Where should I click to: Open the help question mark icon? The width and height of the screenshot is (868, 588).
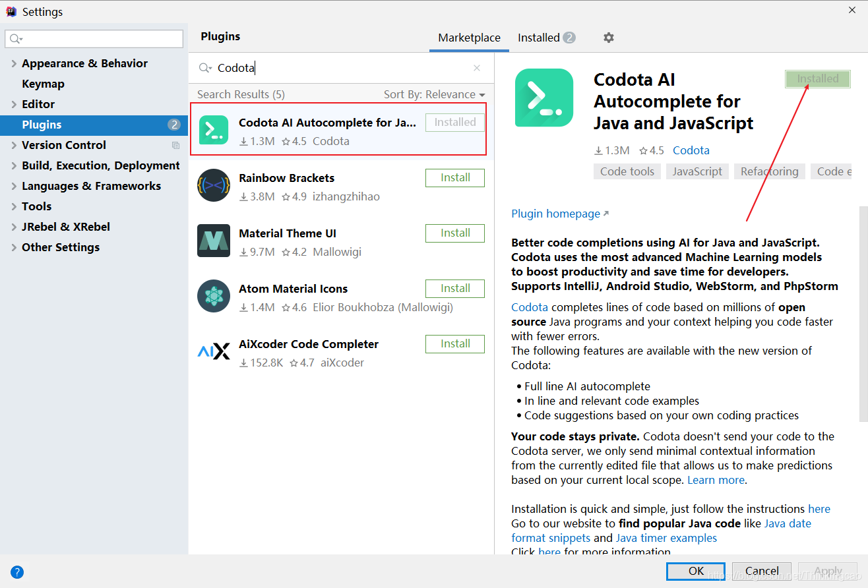coord(17,572)
